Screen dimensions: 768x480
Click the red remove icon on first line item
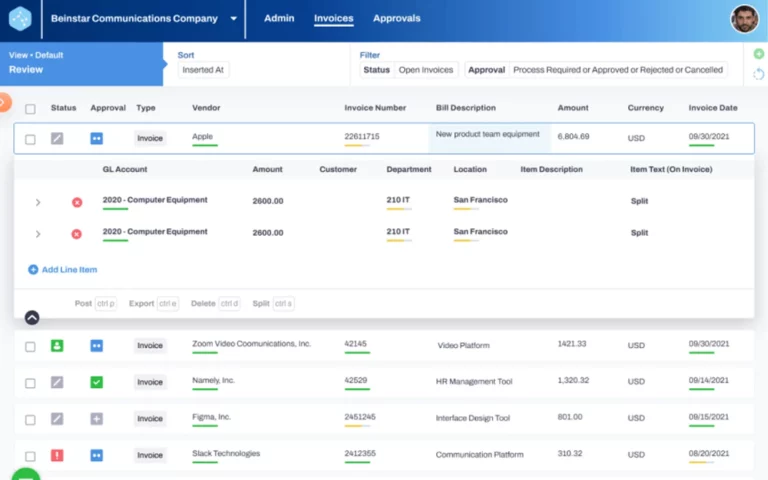click(77, 202)
